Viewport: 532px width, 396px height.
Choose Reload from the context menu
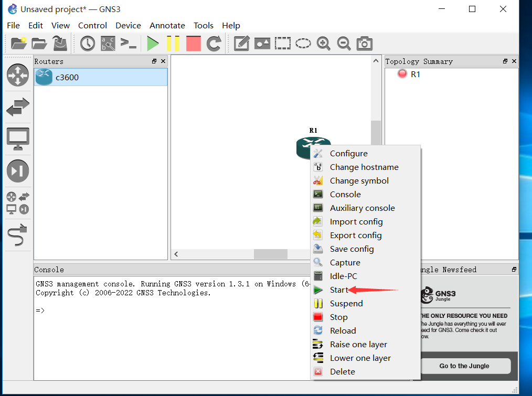365,330
